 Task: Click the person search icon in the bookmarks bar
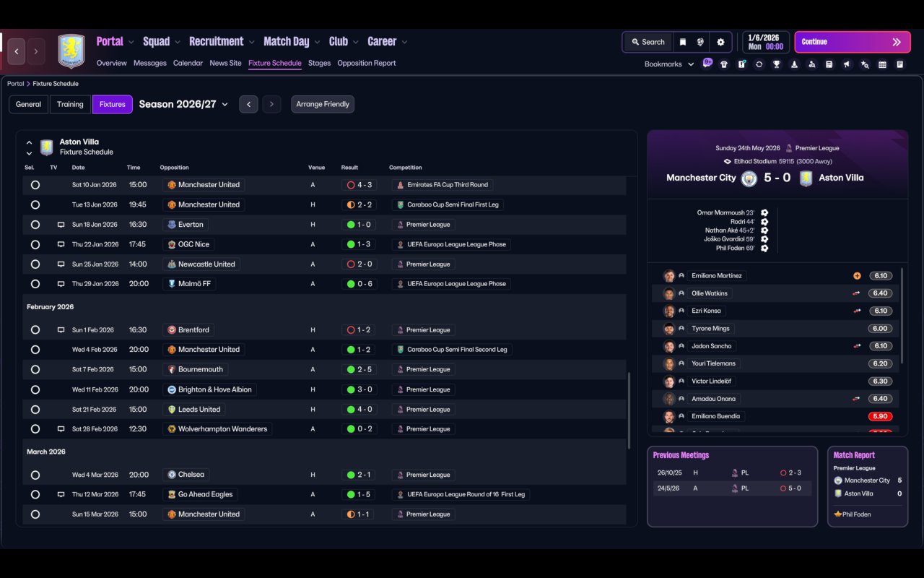pos(812,64)
